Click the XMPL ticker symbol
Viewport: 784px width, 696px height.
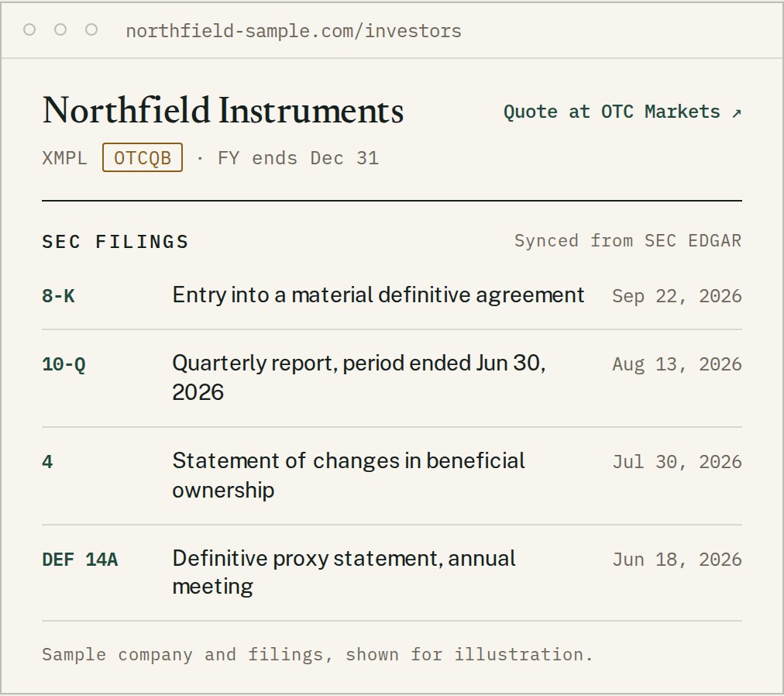tap(64, 158)
